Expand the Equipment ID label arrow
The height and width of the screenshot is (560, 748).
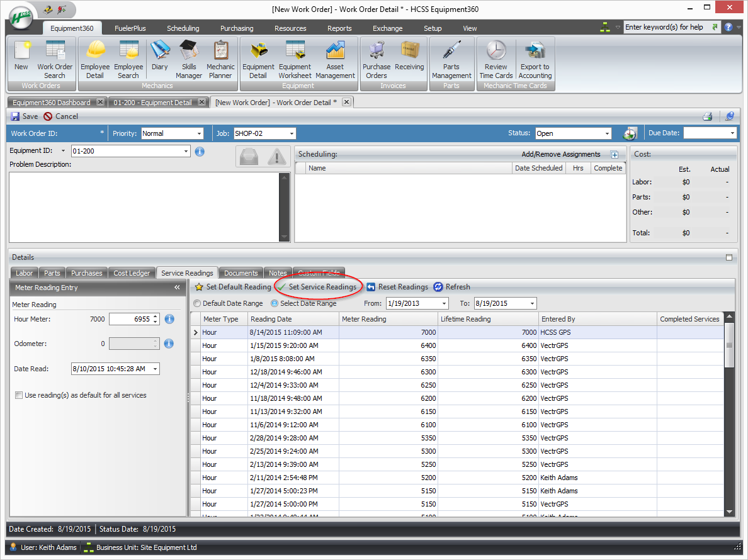tap(62, 150)
